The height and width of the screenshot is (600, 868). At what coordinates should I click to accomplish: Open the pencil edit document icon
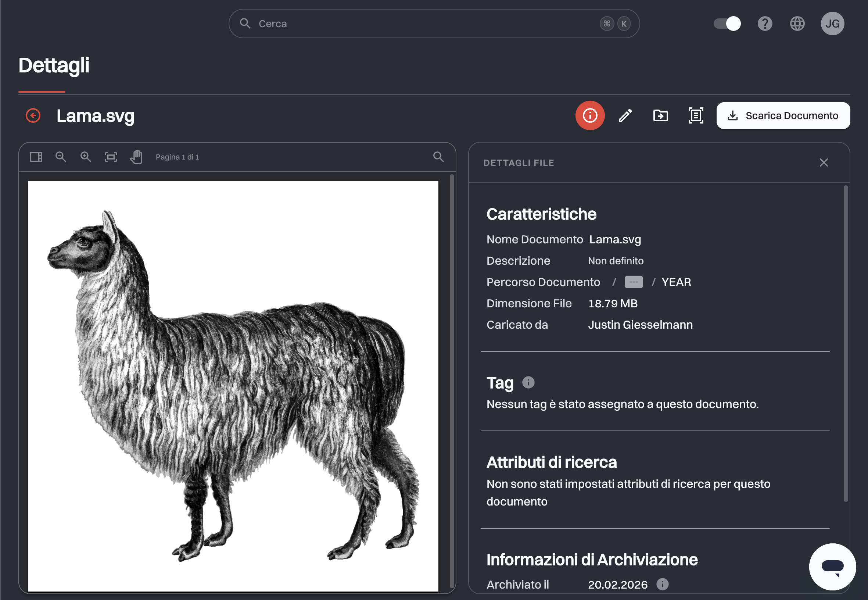click(625, 115)
